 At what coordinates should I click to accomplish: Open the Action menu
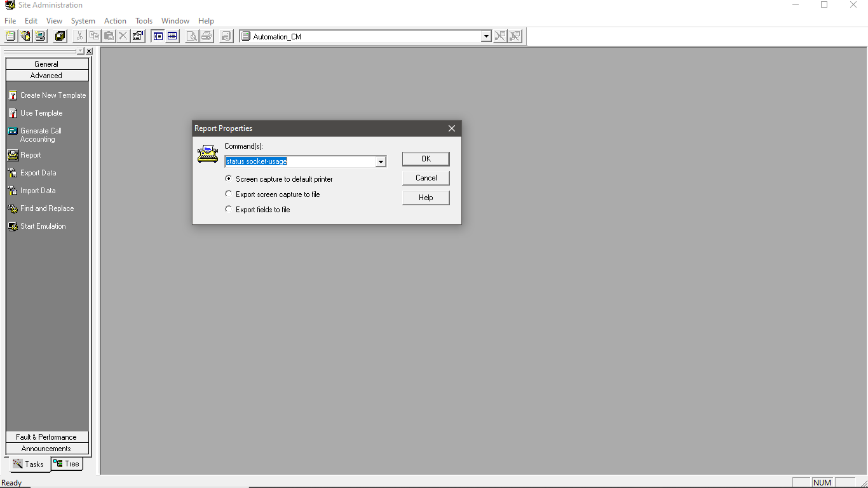115,21
